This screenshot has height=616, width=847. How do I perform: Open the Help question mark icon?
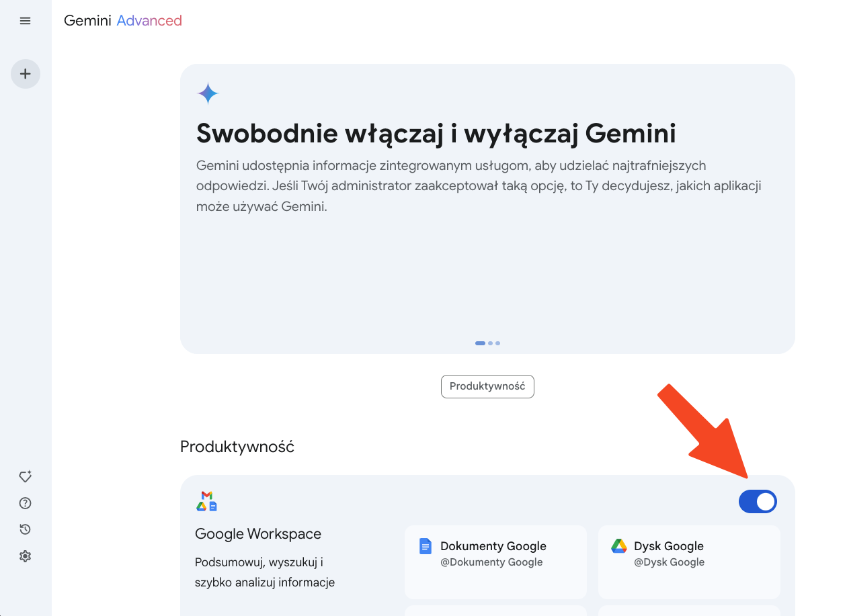(x=26, y=503)
